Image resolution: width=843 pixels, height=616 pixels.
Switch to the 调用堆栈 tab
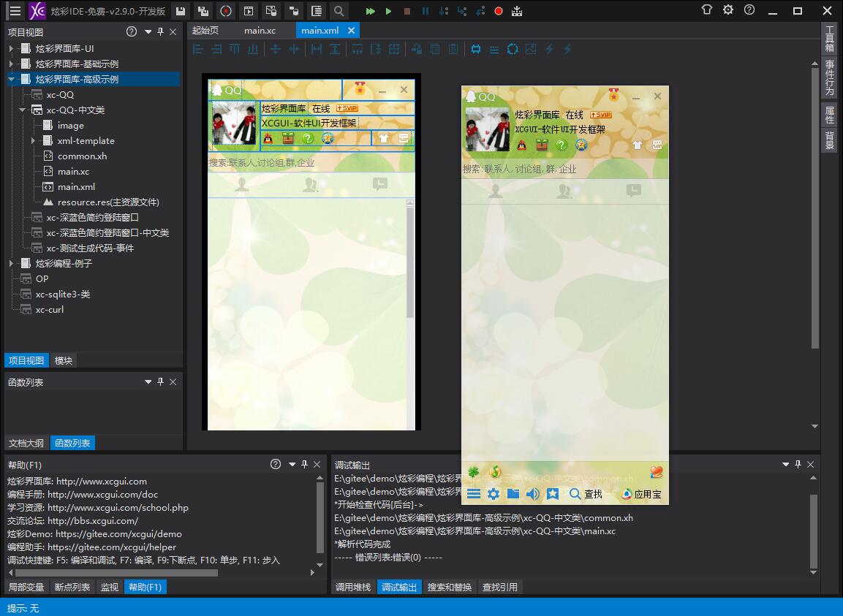[x=353, y=587]
